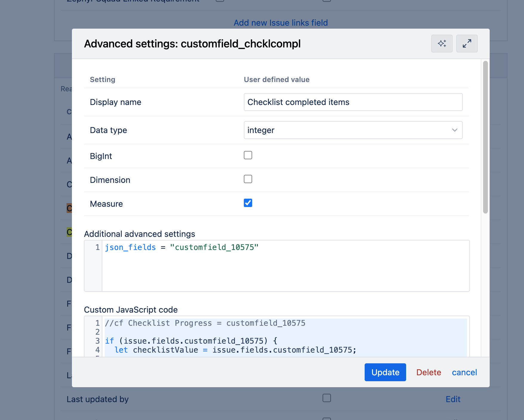Click the orange highlighted row in background list
Screen dimensions: 524x420
pos(69,208)
